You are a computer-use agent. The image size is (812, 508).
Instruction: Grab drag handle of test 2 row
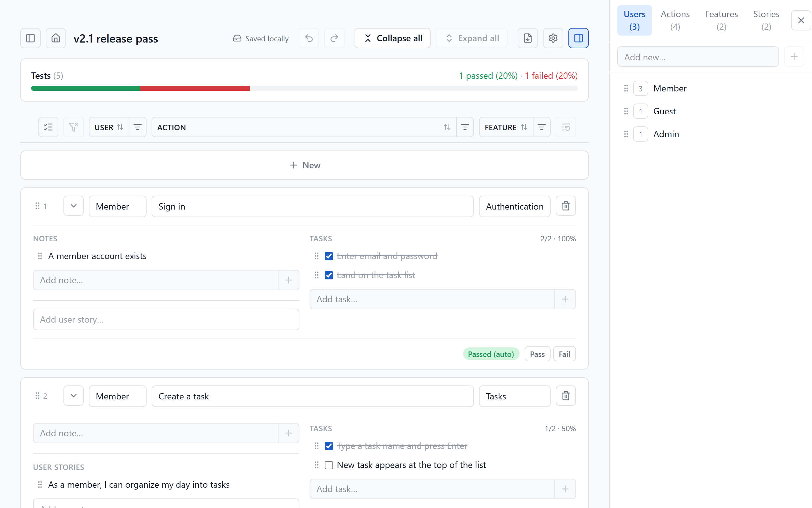click(37, 396)
